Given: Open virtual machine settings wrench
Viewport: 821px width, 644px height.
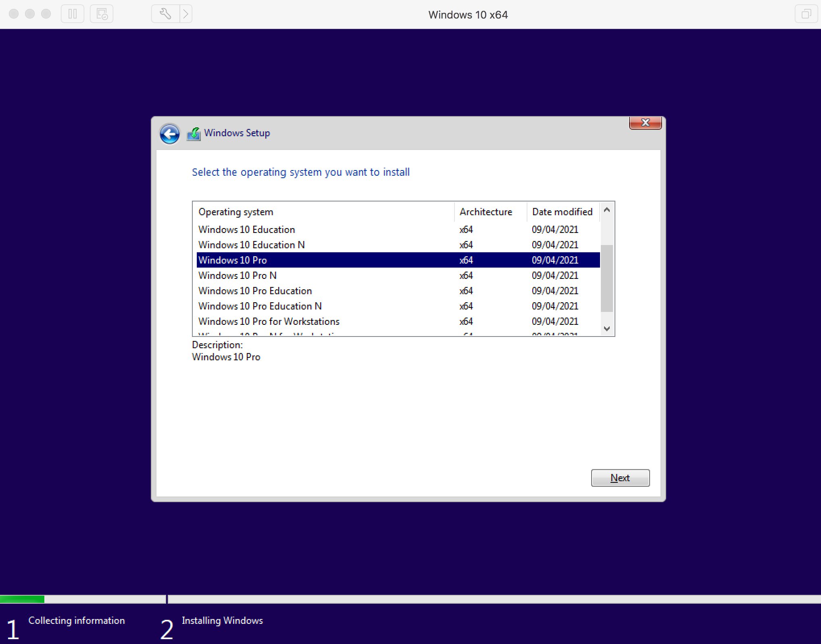Looking at the screenshot, I should point(165,14).
